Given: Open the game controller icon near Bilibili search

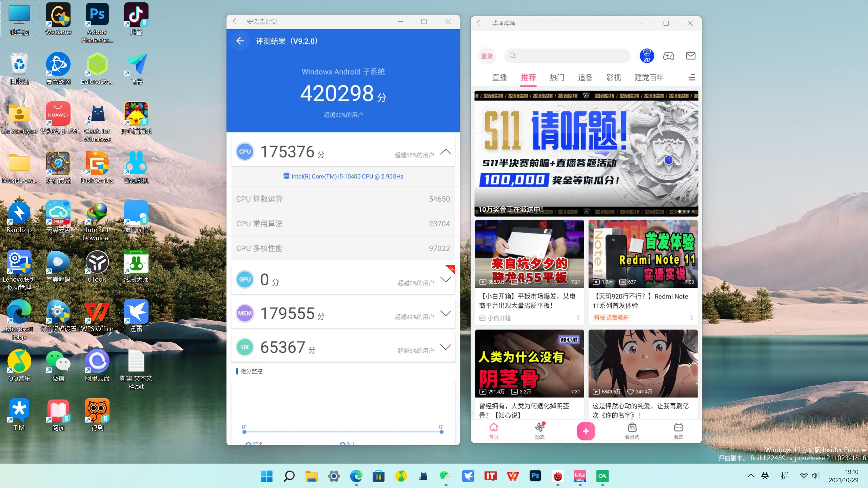Looking at the screenshot, I should point(669,56).
